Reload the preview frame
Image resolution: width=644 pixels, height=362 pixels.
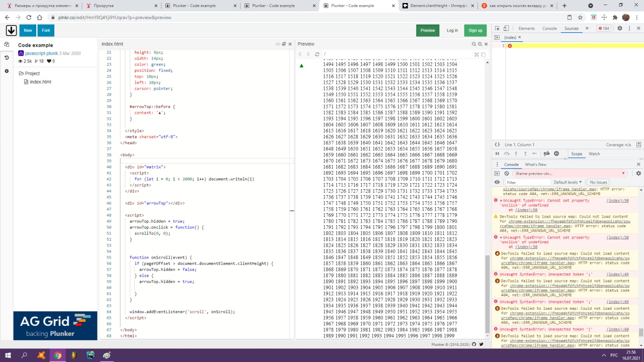pyautogui.click(x=317, y=54)
